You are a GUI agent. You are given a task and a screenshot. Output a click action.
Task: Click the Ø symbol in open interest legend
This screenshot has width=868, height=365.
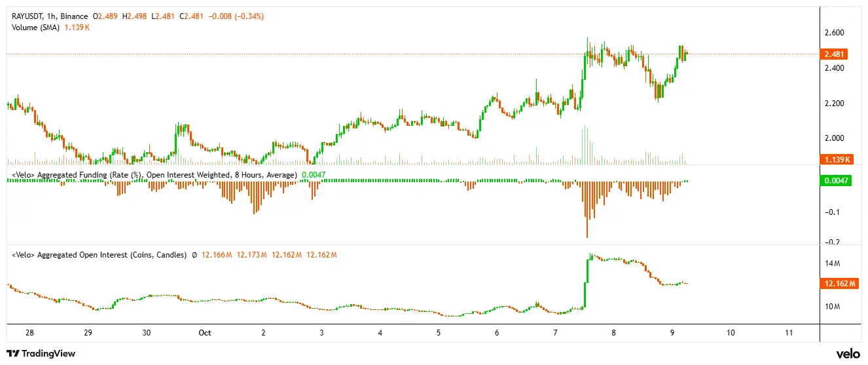(194, 254)
